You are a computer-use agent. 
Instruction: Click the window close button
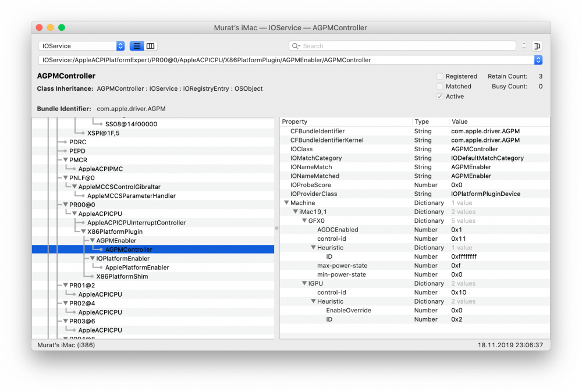[x=40, y=27]
